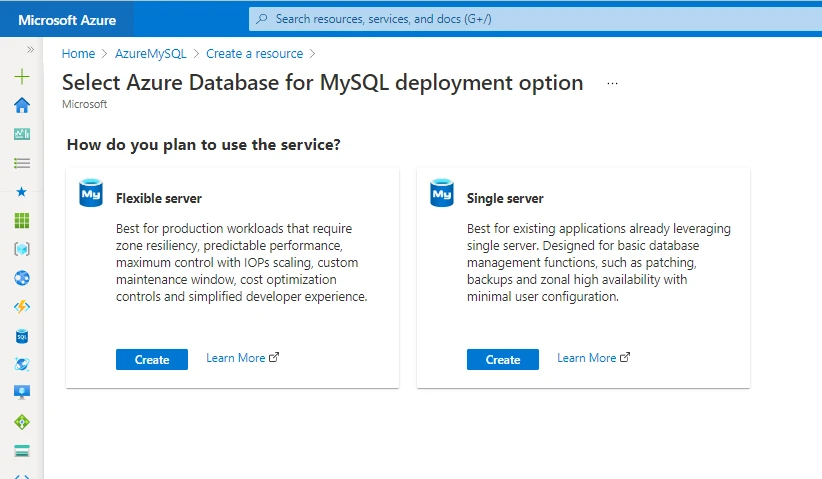Open App Services globe icon in sidebar

point(21,278)
